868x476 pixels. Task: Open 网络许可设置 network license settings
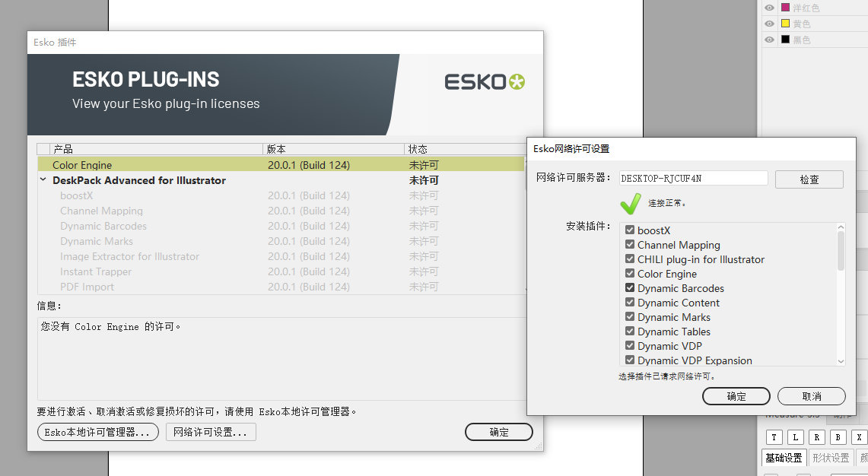[211, 432]
